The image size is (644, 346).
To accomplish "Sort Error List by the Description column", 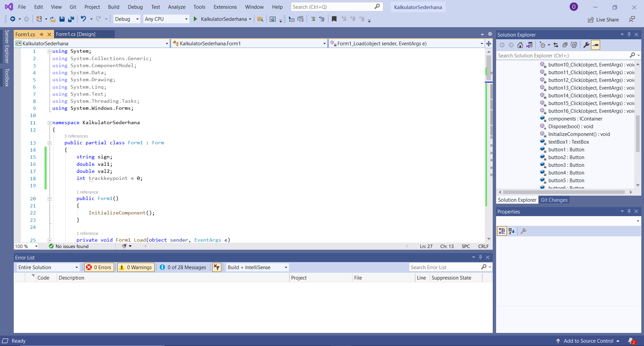I will coord(173,278).
